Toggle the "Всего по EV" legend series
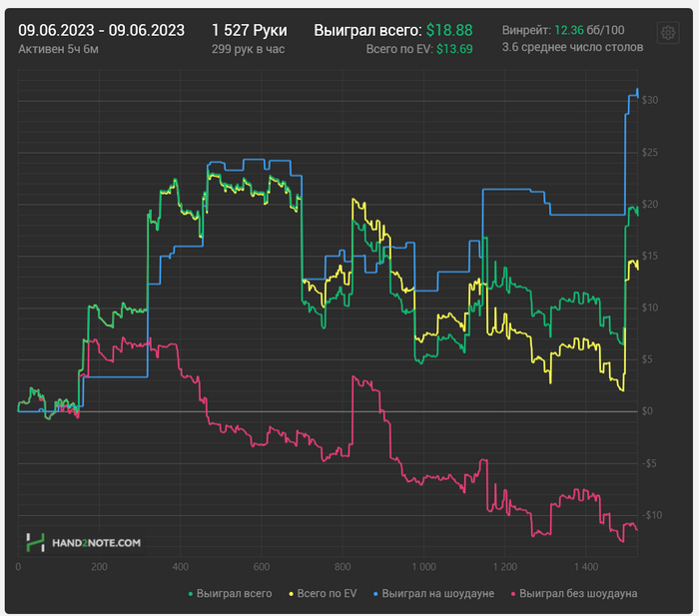Image resolution: width=699 pixels, height=616 pixels. coord(324,593)
